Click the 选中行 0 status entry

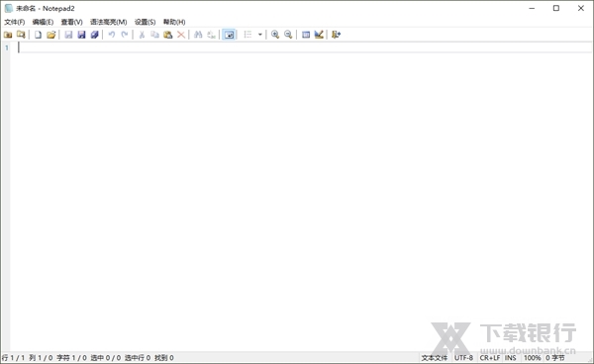[x=138, y=358]
